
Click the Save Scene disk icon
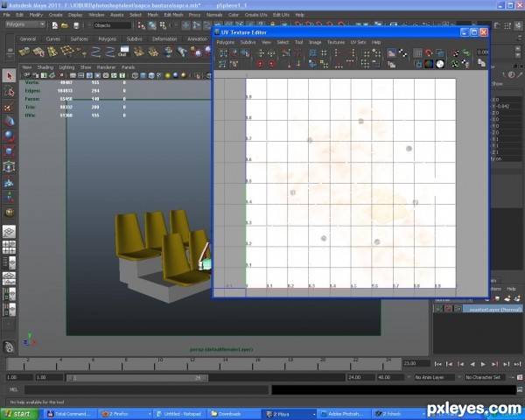click(x=76, y=25)
